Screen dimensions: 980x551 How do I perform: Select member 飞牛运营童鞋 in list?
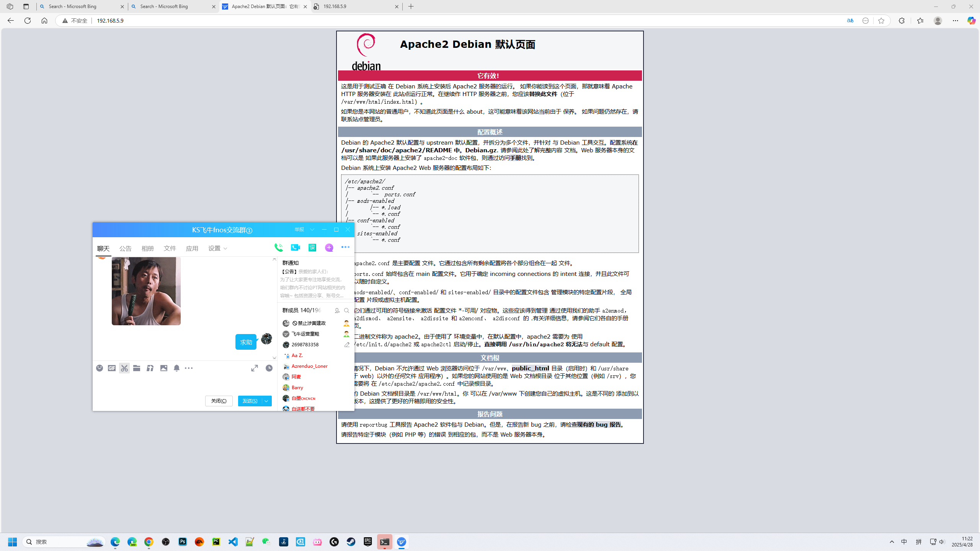315,334
